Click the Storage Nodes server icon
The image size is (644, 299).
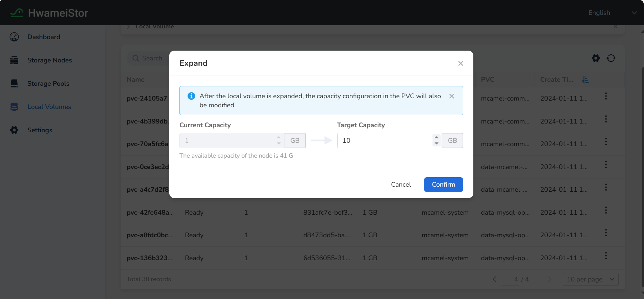point(14,60)
